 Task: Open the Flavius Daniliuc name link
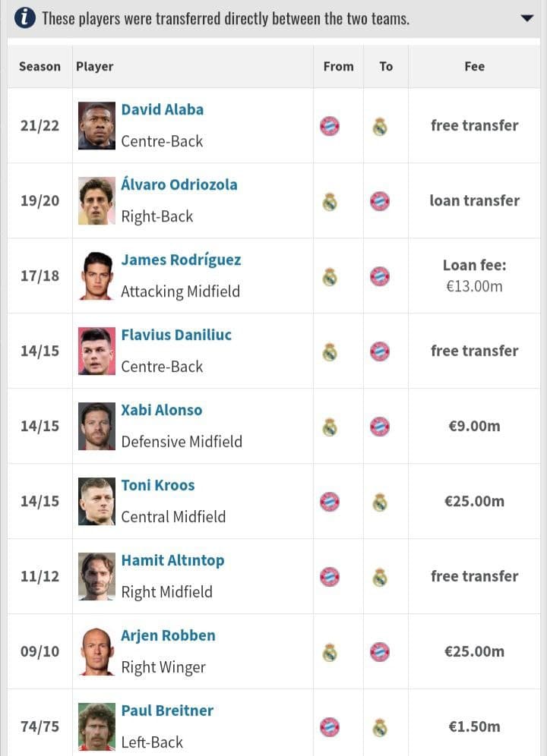point(176,335)
